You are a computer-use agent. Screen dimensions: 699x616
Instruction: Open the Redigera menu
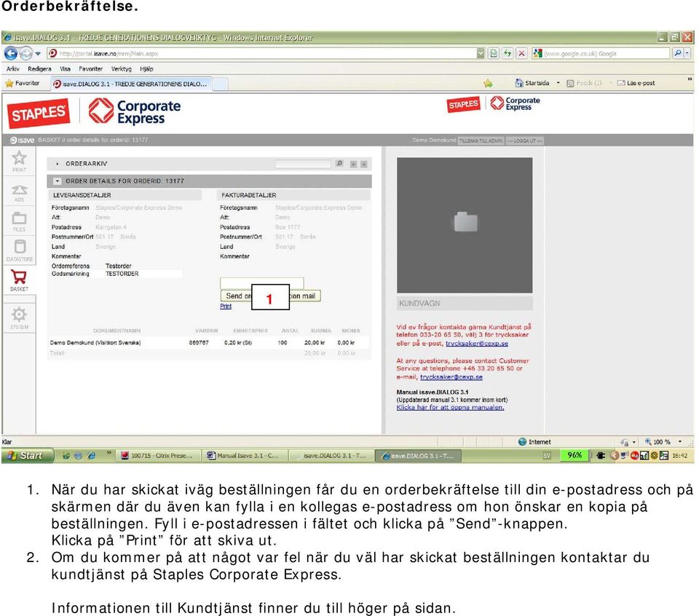[39, 68]
